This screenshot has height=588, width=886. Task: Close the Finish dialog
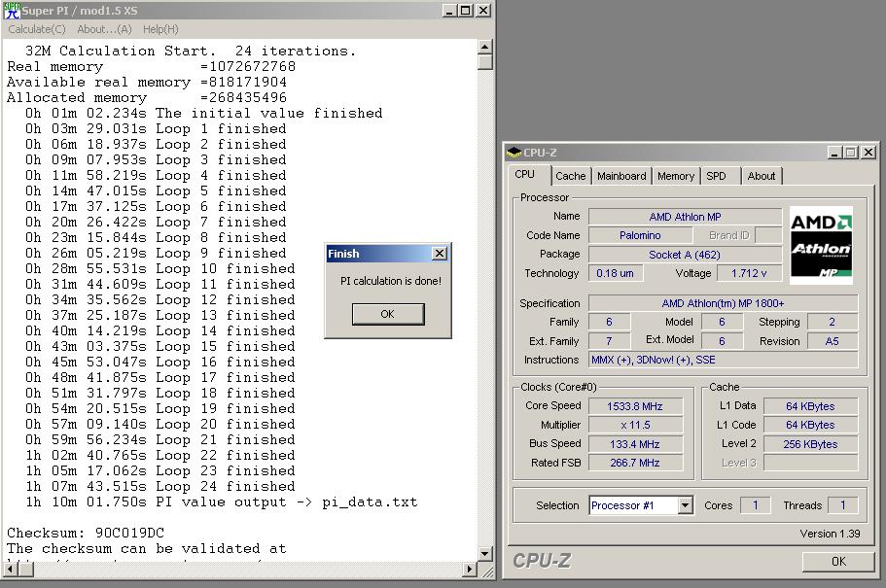(x=439, y=253)
